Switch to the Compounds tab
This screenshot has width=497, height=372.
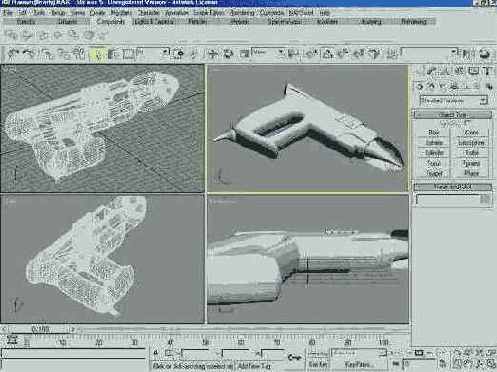click(x=110, y=22)
